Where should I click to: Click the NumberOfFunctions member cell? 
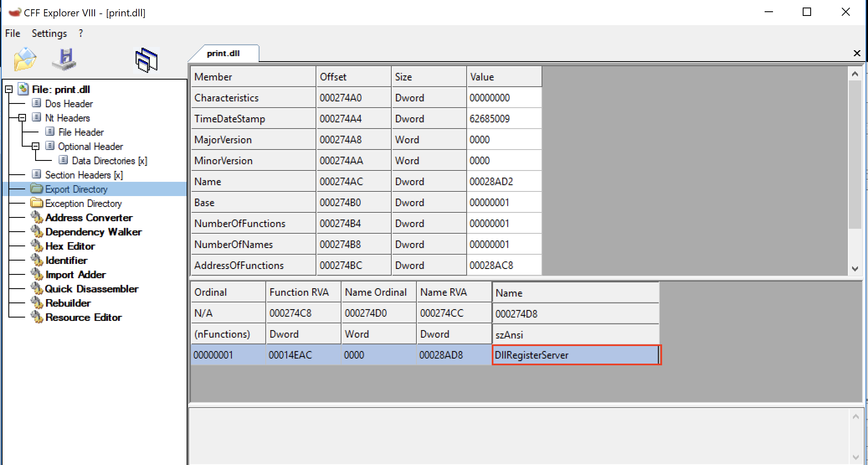[253, 223]
